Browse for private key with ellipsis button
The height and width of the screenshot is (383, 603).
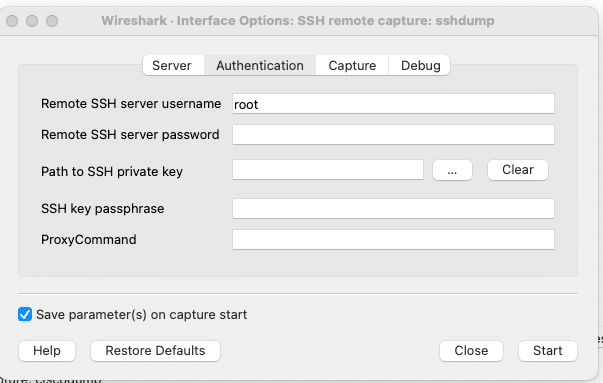[x=452, y=170]
